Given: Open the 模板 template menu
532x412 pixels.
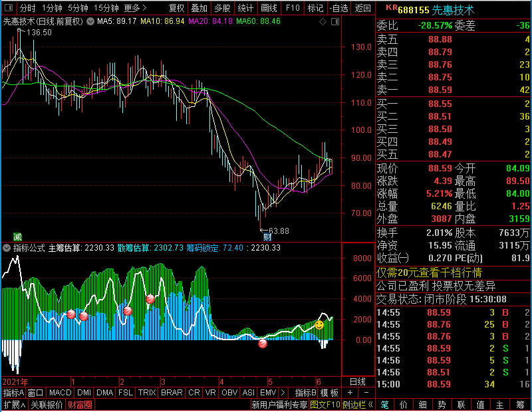Looking at the screenshot, I should 329,393.
